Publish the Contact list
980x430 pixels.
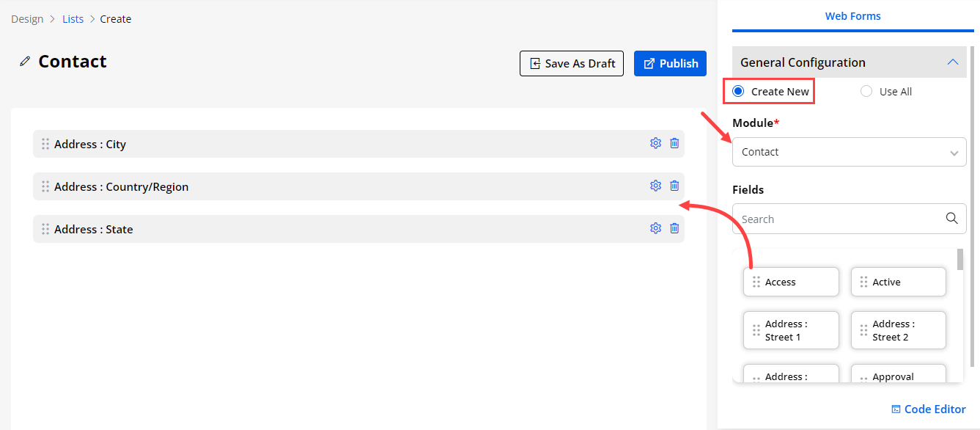(670, 64)
